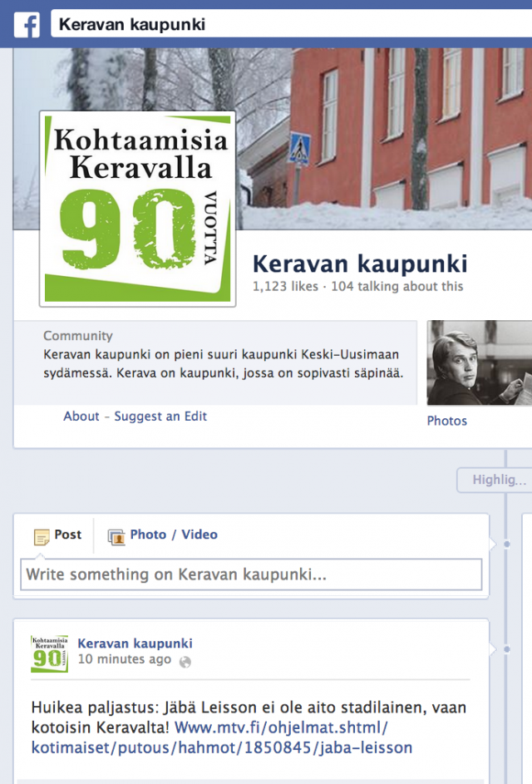Click the small avatar on the post
This screenshot has width=532, height=784.
click(x=50, y=653)
